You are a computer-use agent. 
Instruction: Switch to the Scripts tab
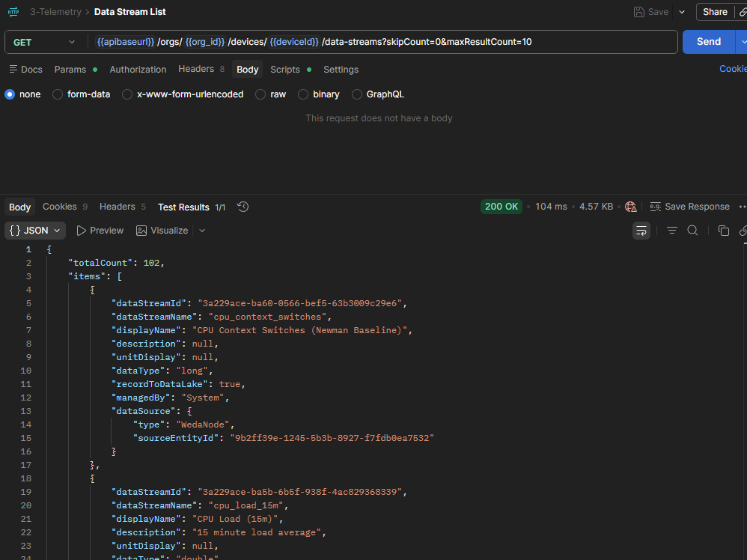coord(290,70)
